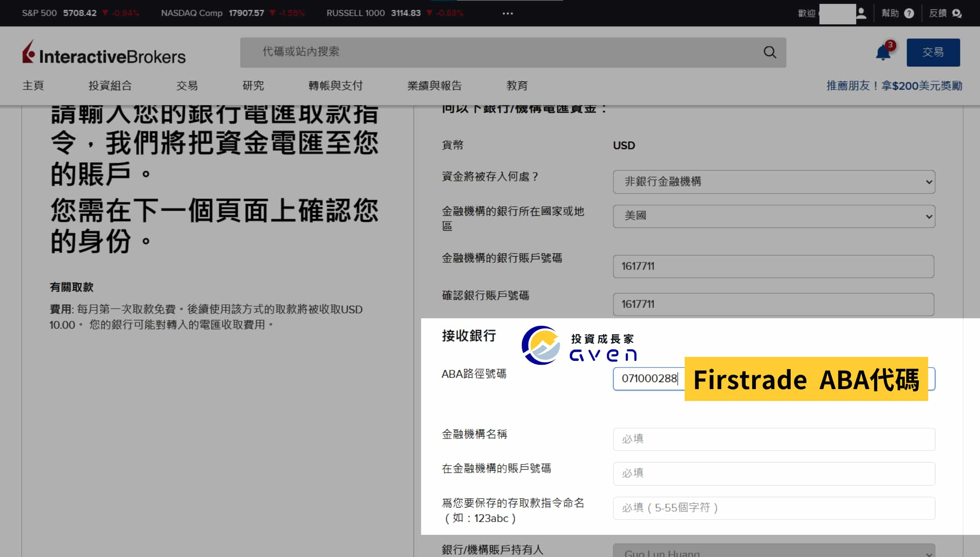This screenshot has width=980, height=557.
Task: Click 有關取款 heading text
Action: [x=71, y=287]
